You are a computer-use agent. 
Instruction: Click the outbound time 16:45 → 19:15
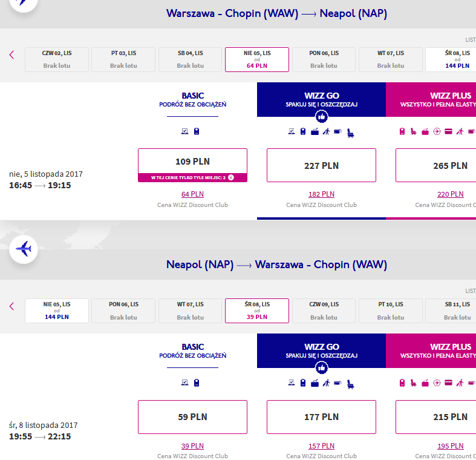(x=40, y=185)
